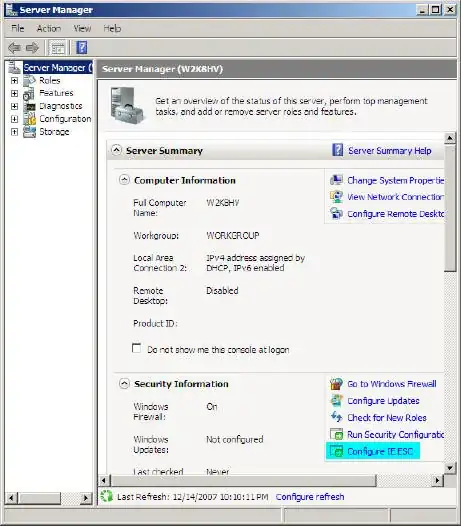Enable 'Do not show me this console at logon'
Image resolution: width=461 pixels, height=526 pixels.
click(x=137, y=348)
